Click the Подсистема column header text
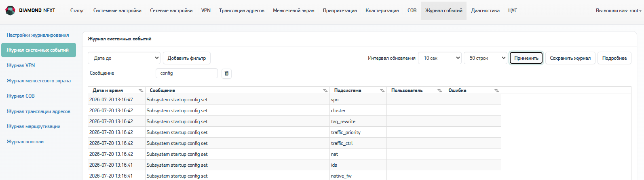 tap(348, 90)
